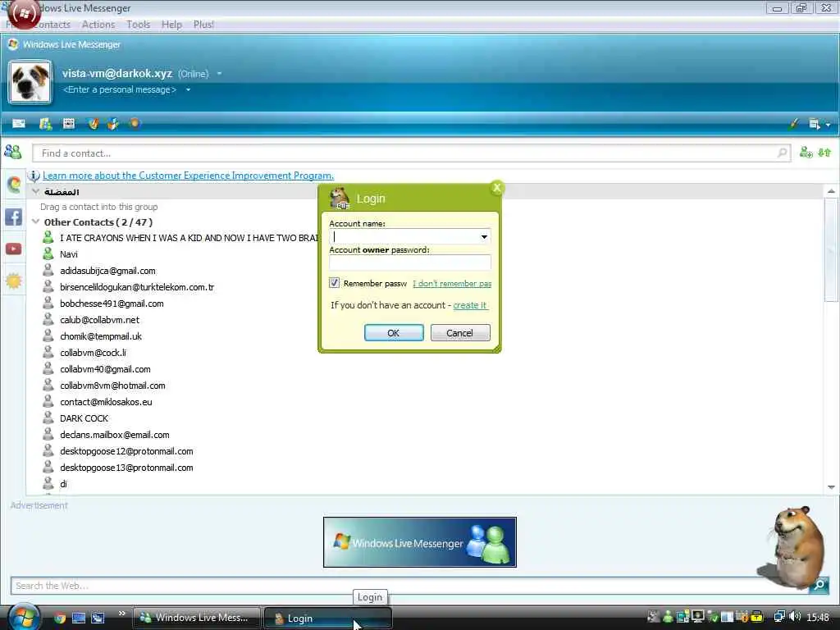
Task: Click the green checkmark tray icon
Action: coord(713,617)
